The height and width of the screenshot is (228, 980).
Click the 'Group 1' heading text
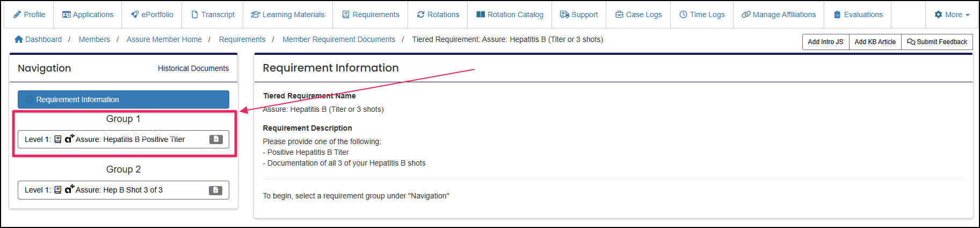[124, 119]
